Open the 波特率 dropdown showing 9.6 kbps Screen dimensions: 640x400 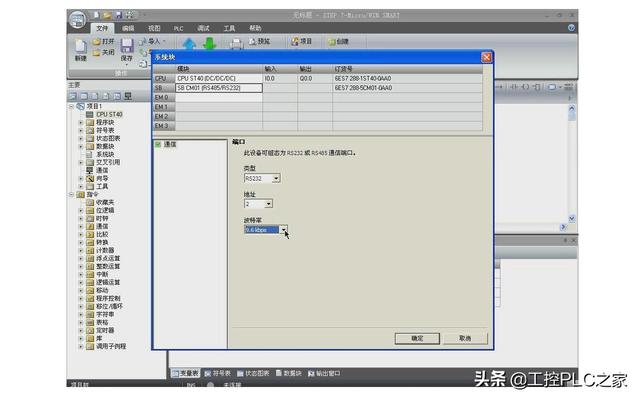pyautogui.click(x=283, y=230)
